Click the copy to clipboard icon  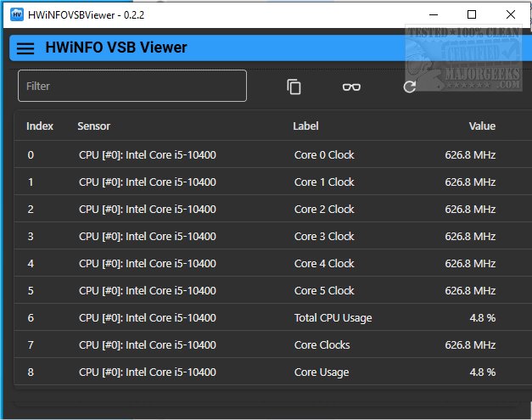[294, 87]
